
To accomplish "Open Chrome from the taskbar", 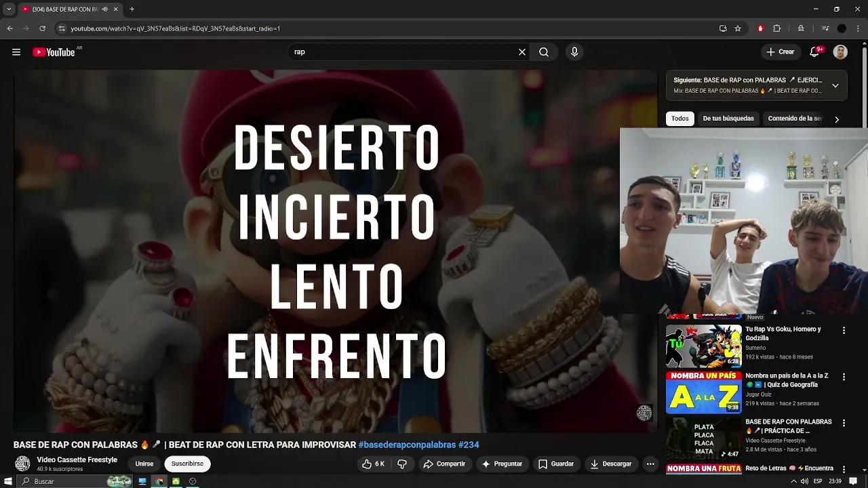I will (159, 481).
